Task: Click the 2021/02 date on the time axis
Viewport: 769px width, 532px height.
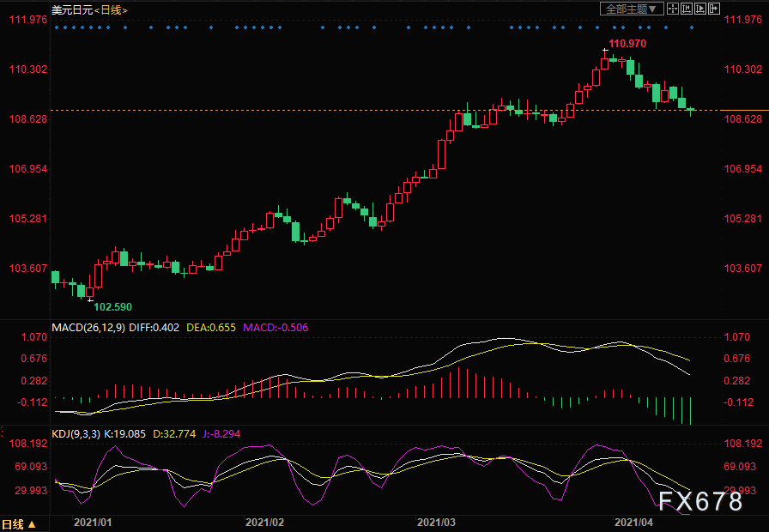Action: coord(264,522)
